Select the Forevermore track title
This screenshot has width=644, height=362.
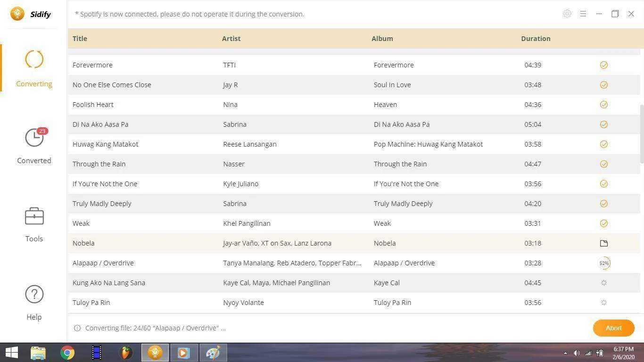point(92,65)
